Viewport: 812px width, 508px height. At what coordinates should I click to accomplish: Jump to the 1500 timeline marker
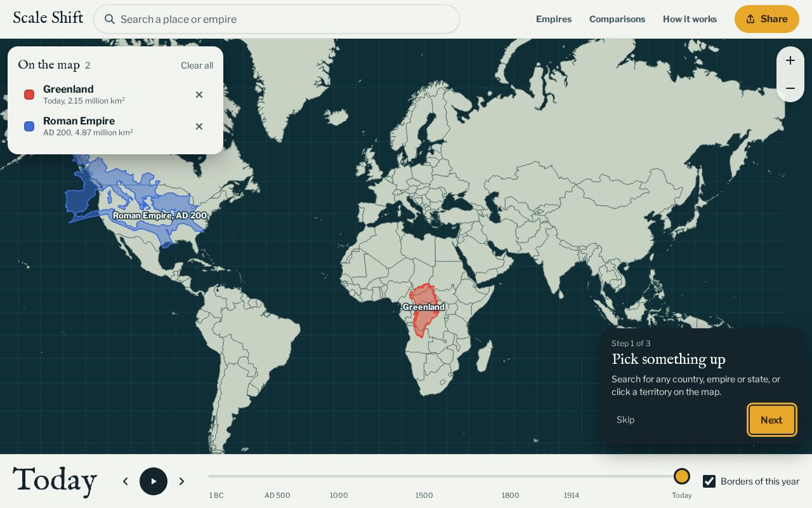point(424,495)
